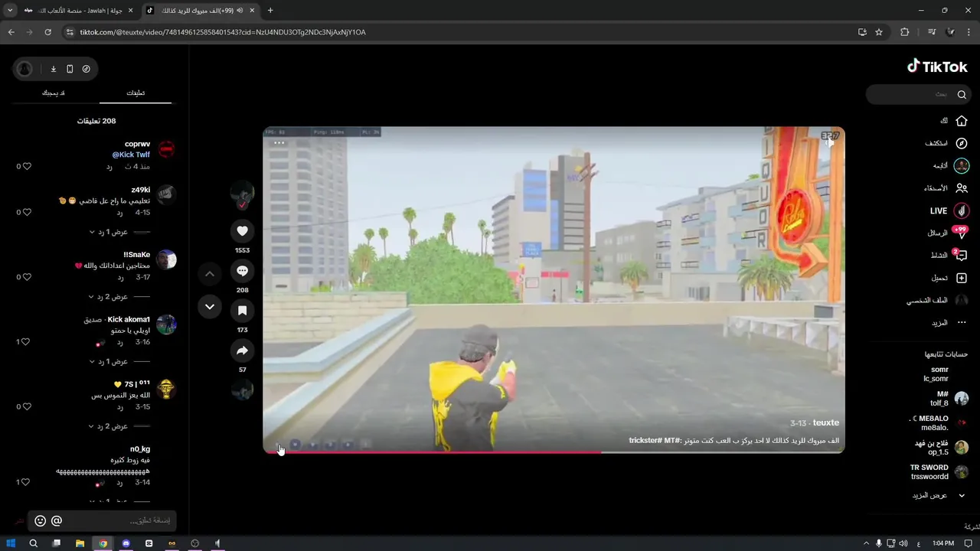Open followed account lc_somr
Viewport: 980px width, 551px height.
[x=936, y=374]
